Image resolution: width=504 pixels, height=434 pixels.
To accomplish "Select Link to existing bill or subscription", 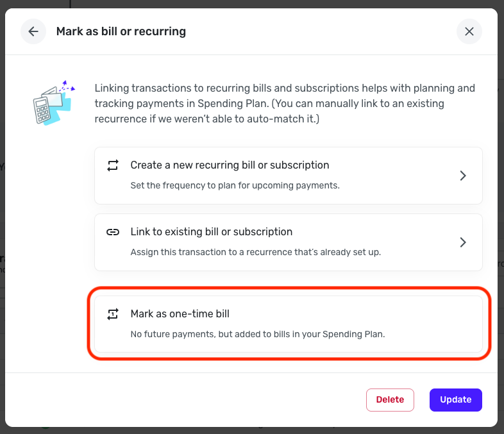I will pos(289,242).
